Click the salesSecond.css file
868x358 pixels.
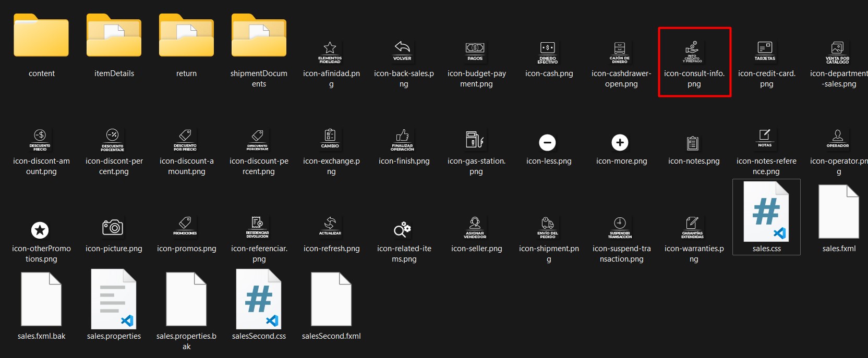(259, 300)
